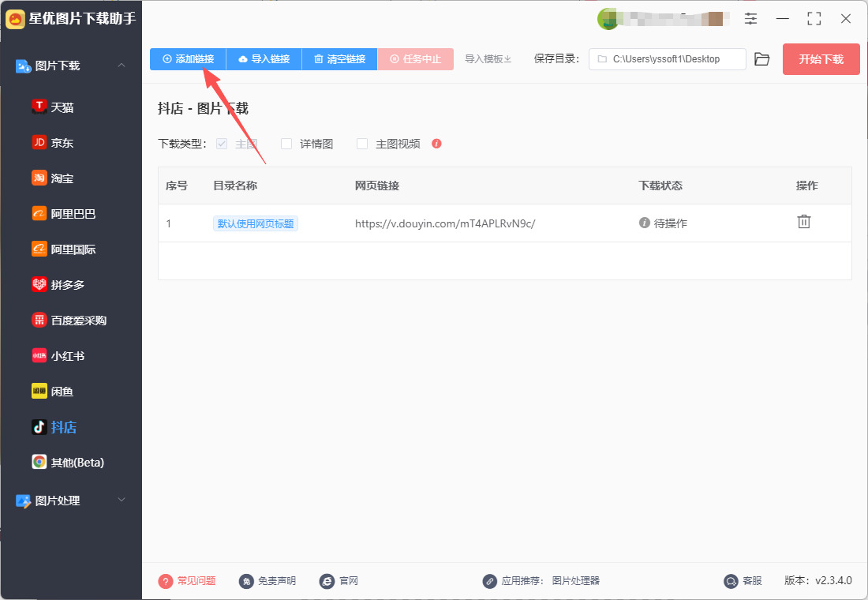The height and width of the screenshot is (600, 868).
Task: Open the 客服 support link
Action: (x=752, y=580)
